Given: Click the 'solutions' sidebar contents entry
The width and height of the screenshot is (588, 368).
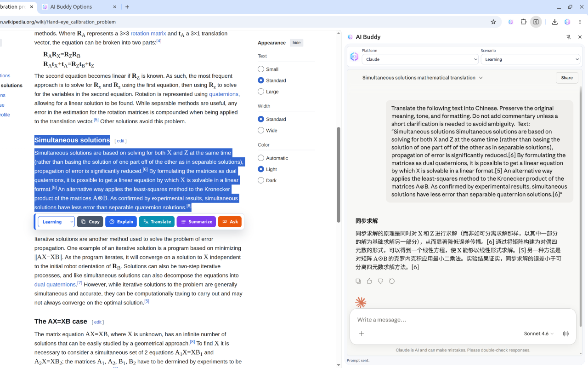Looking at the screenshot, I should 11,86.
